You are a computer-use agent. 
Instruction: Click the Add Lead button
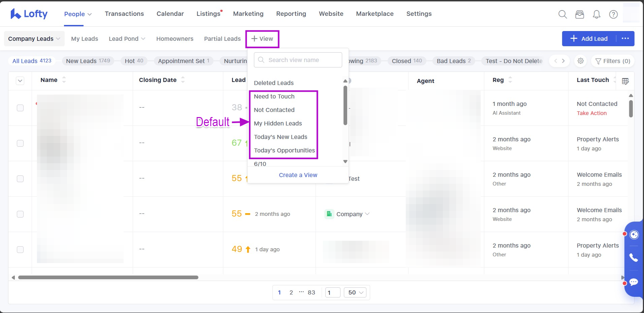click(589, 39)
